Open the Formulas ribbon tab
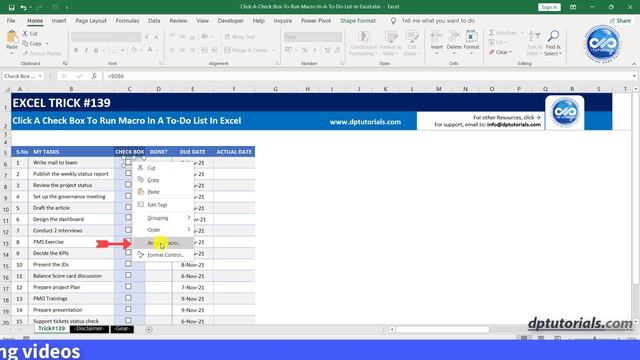The width and height of the screenshot is (640, 360). [x=127, y=20]
